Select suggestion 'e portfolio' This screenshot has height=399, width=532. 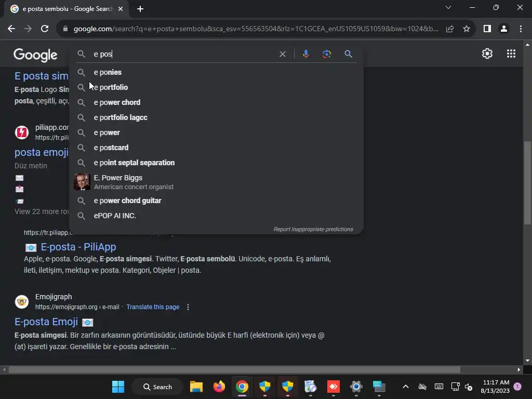[216, 87]
